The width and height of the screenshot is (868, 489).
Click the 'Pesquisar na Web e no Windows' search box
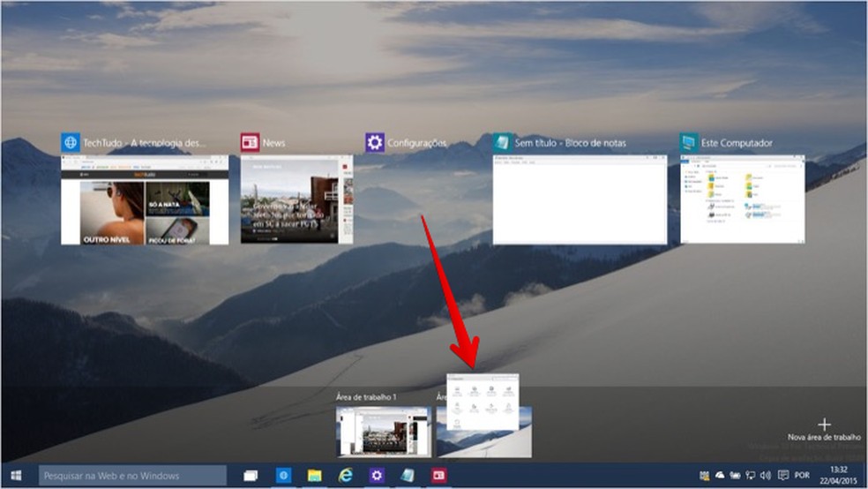tap(133, 475)
